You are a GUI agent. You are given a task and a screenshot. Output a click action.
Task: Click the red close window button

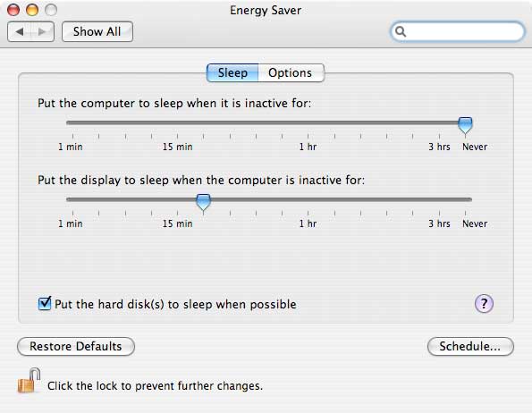click(13, 10)
